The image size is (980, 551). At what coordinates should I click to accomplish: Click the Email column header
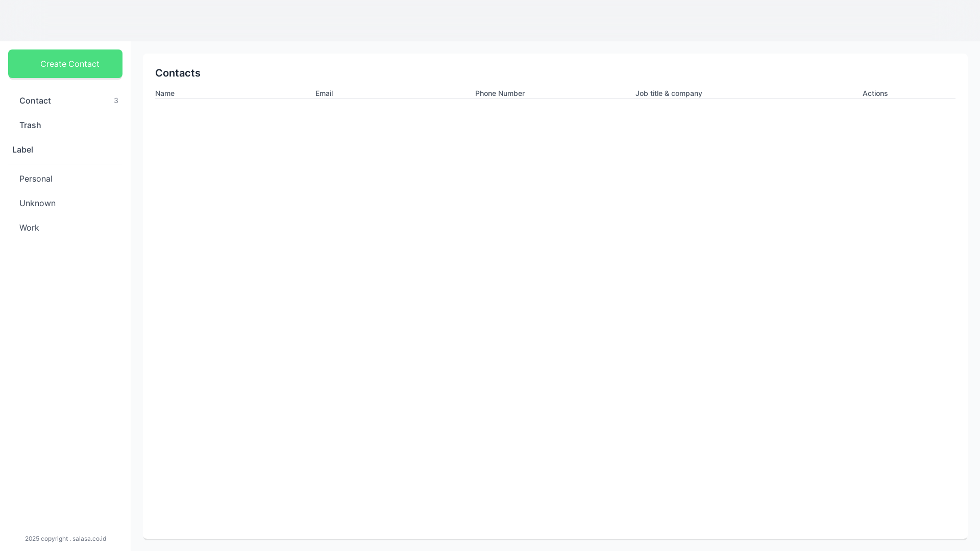(x=324, y=93)
